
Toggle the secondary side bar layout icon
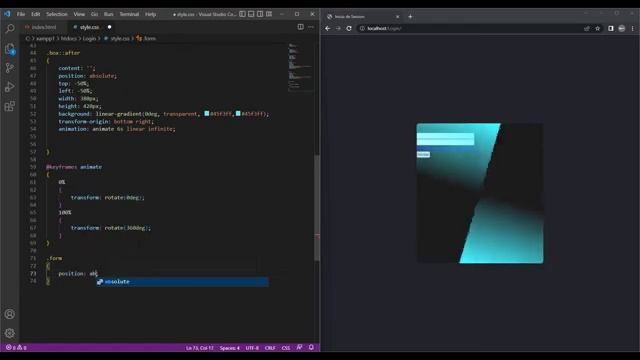tap(260, 14)
